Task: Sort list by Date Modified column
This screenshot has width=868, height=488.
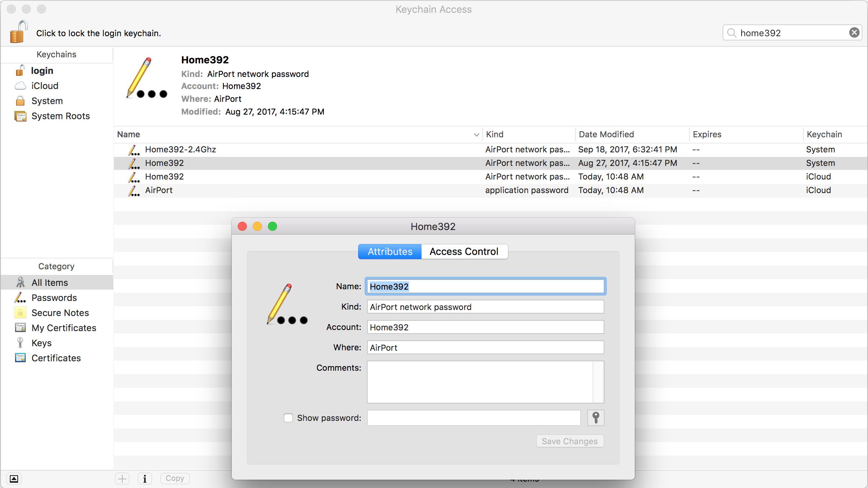Action: 632,135
